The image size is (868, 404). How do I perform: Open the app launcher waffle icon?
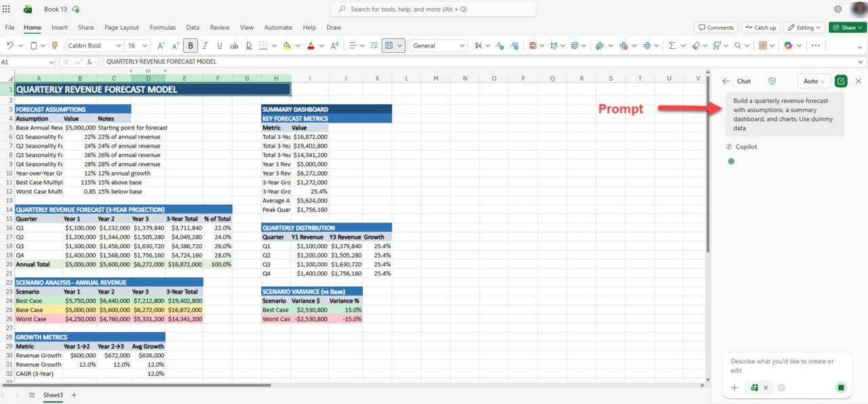[7, 9]
